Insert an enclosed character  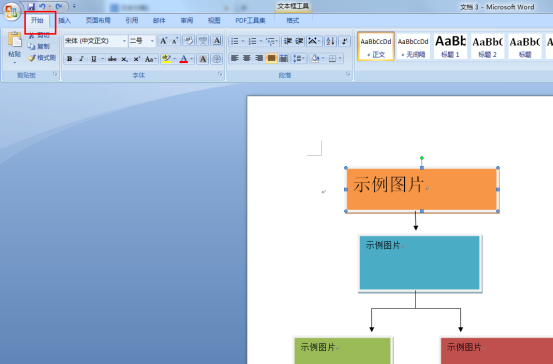[x=217, y=59]
